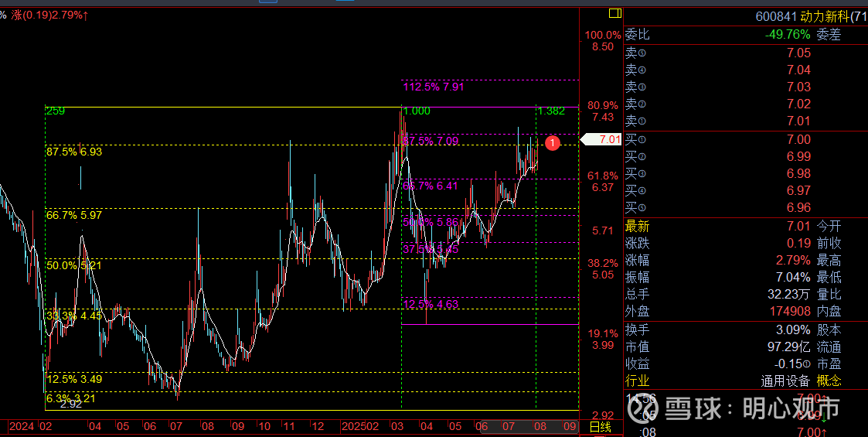The height and width of the screenshot is (437, 868).
Task: Click sell level 卖⑤ price 7.05
Action: pos(798,53)
